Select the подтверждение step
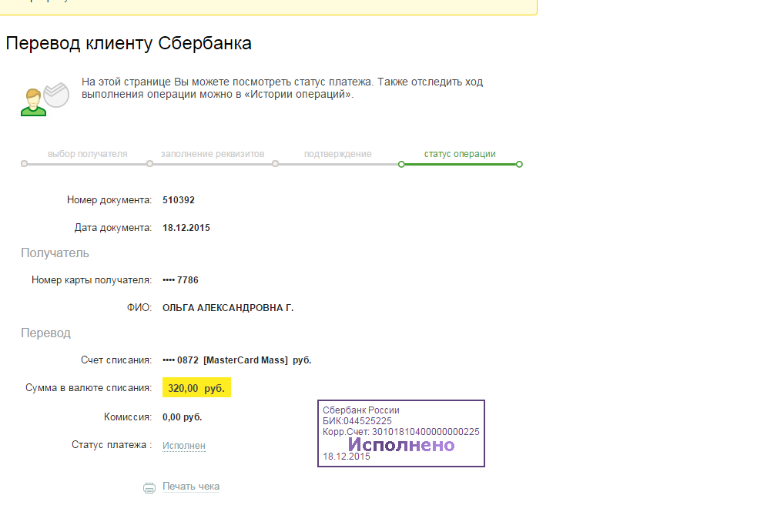774x532 pixels. [x=337, y=154]
